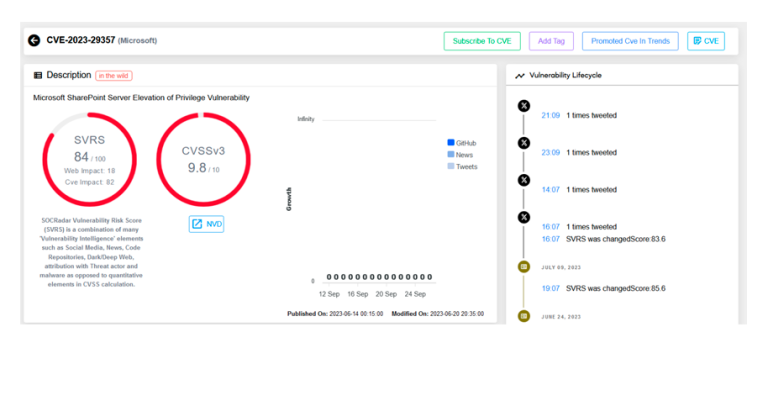Click the 'Published On' date text

[x=335, y=314]
